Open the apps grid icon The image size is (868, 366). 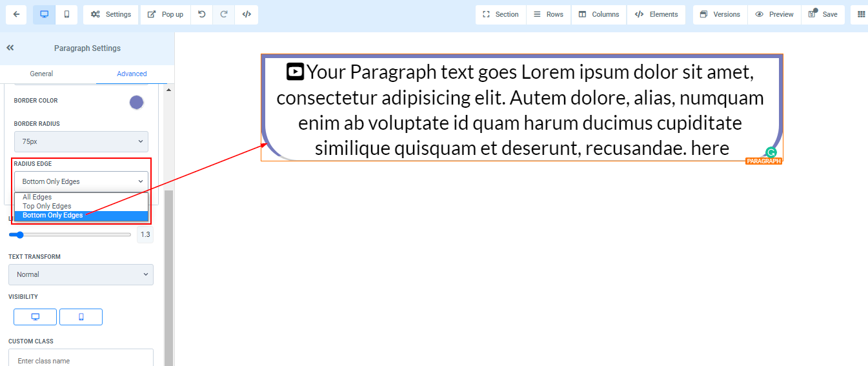tap(861, 14)
